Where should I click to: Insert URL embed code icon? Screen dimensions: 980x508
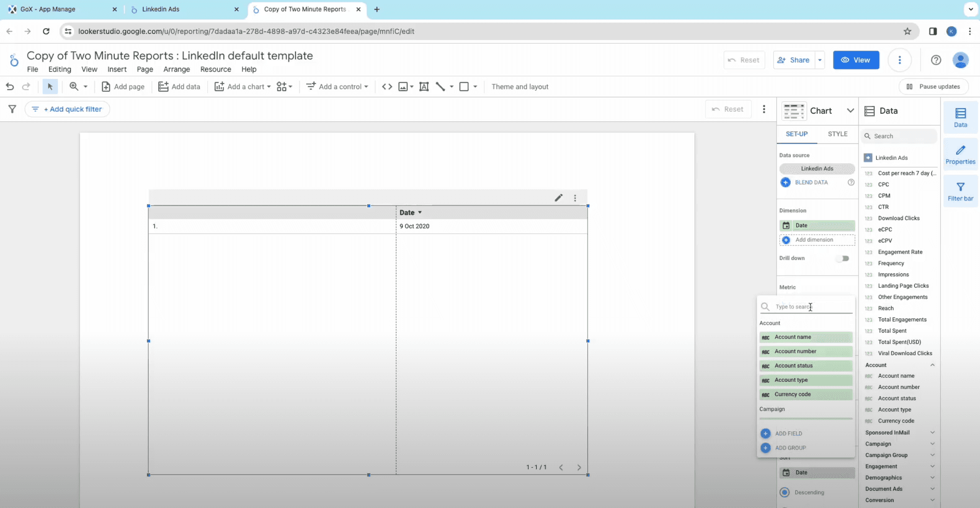[x=387, y=87]
